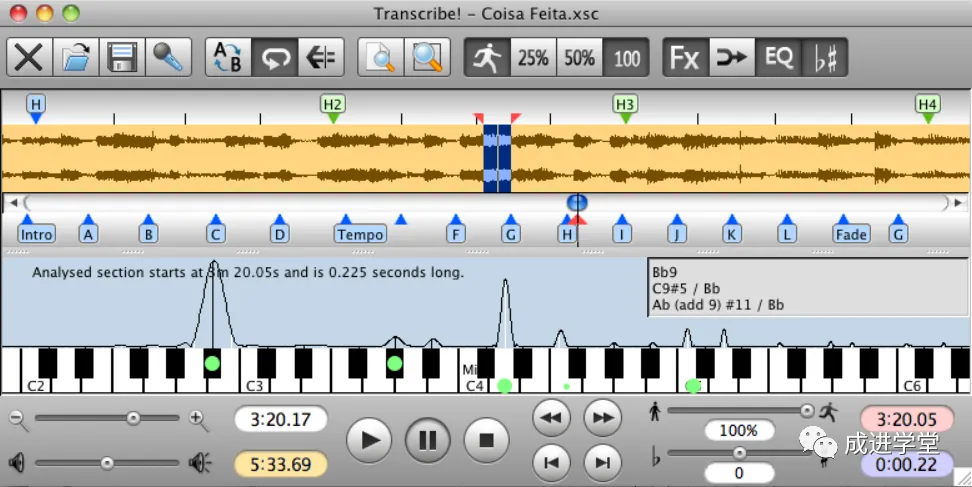
Task: Click the scrollbar right arrow
Action: click(x=958, y=203)
